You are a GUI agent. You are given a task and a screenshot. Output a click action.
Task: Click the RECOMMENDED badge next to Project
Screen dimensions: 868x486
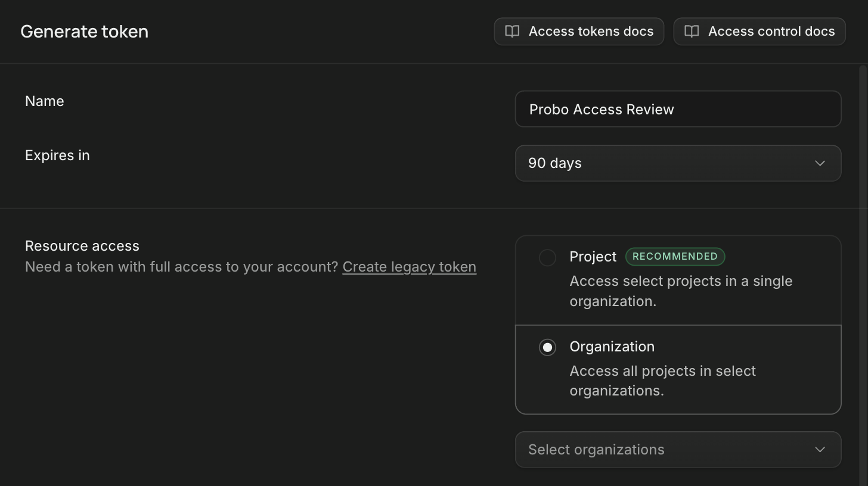point(675,257)
